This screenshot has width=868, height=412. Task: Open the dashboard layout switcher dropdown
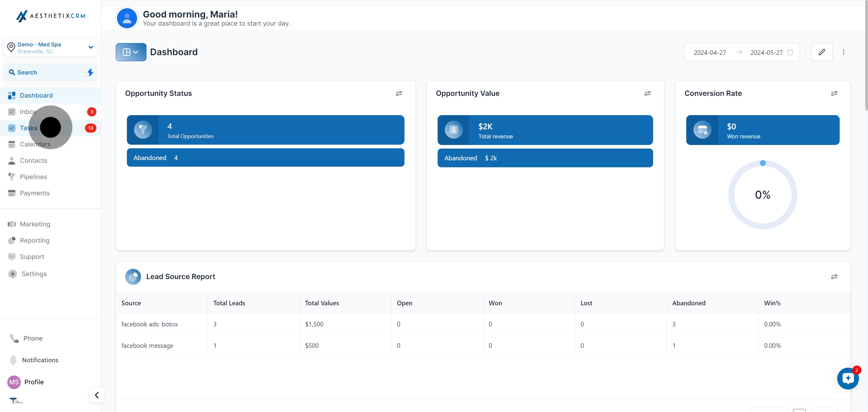tap(131, 52)
